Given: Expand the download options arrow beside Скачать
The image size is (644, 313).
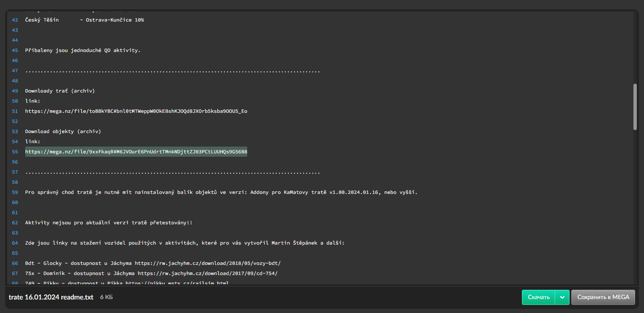Looking at the screenshot, I should (562, 297).
